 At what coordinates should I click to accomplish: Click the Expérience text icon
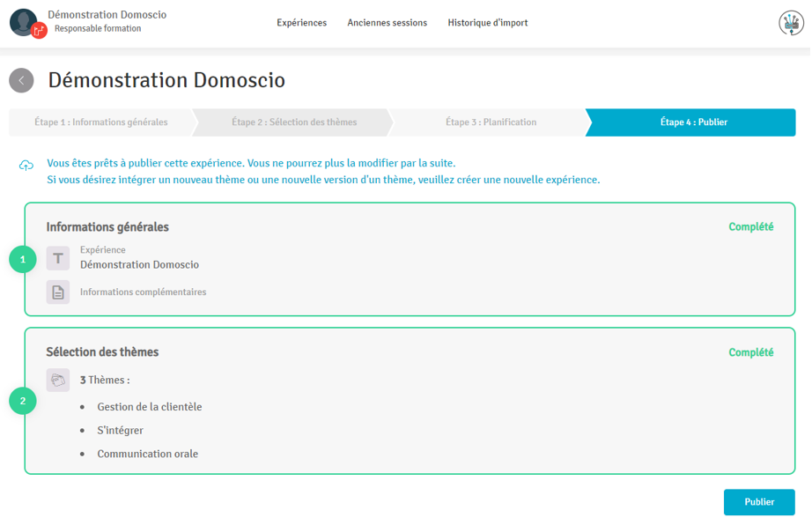[58, 258]
